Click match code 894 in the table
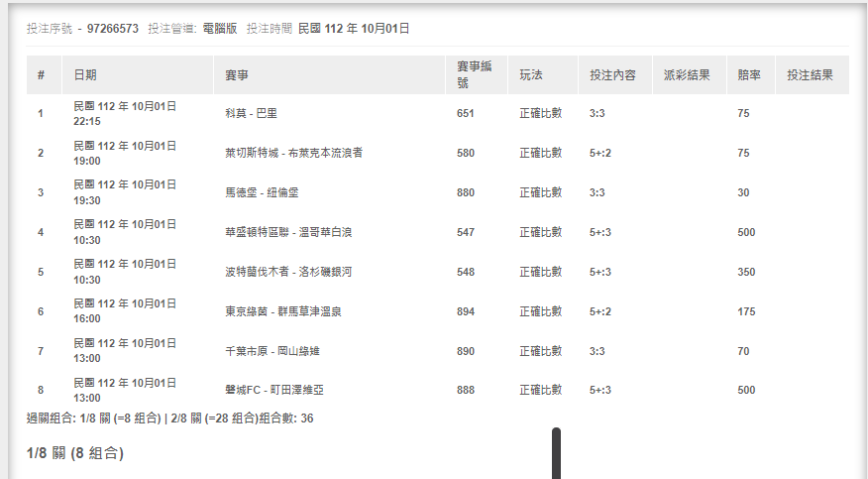The height and width of the screenshot is (479, 868). click(466, 311)
